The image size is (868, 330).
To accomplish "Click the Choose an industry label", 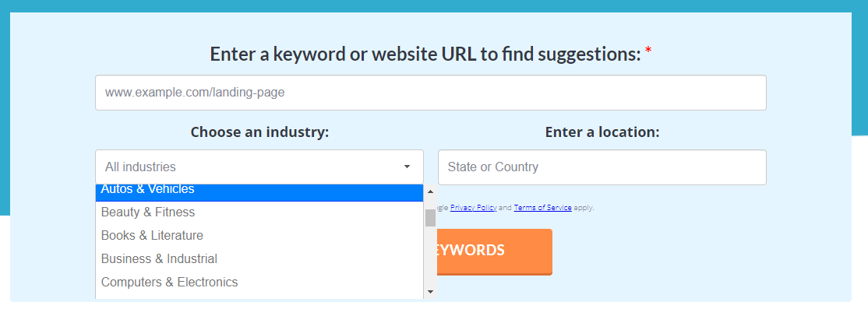I will (x=259, y=132).
